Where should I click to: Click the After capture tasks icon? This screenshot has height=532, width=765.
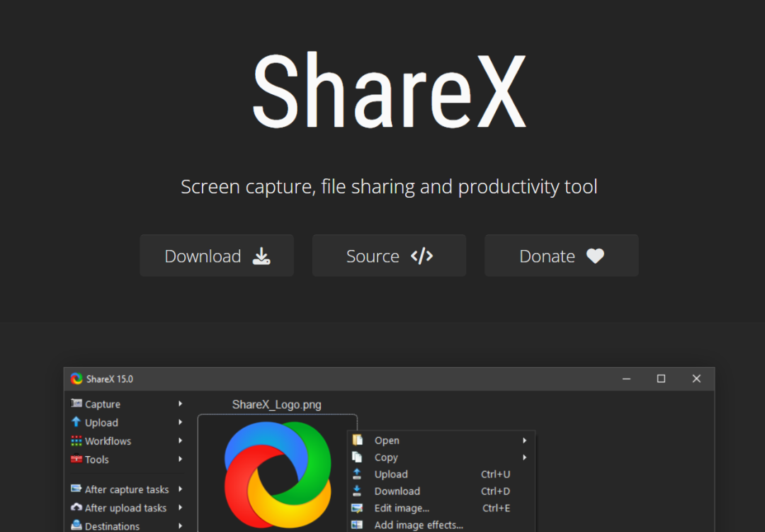[x=76, y=489]
